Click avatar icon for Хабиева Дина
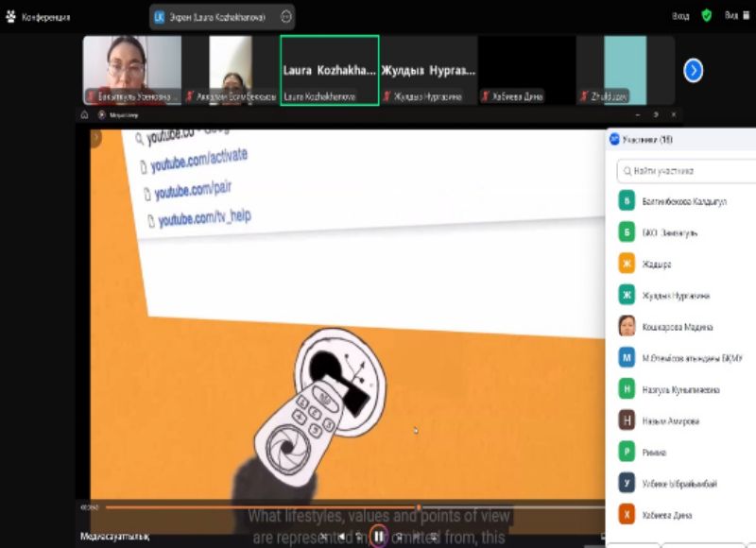 (x=627, y=514)
